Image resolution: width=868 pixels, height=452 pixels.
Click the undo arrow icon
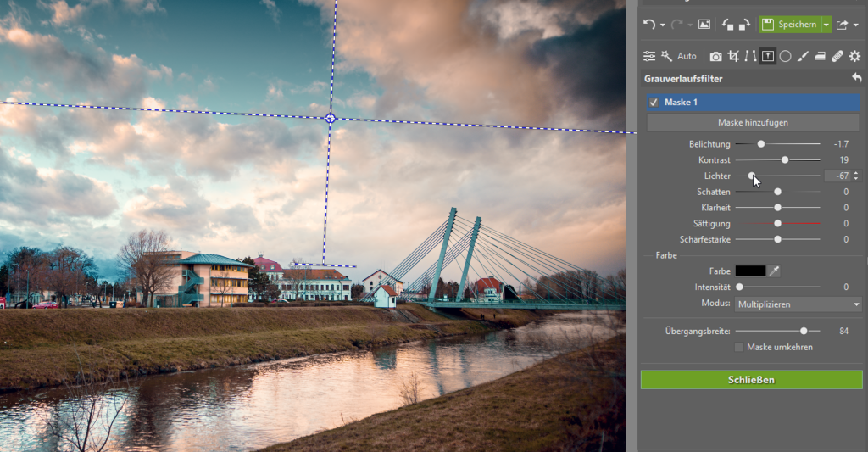(x=649, y=25)
